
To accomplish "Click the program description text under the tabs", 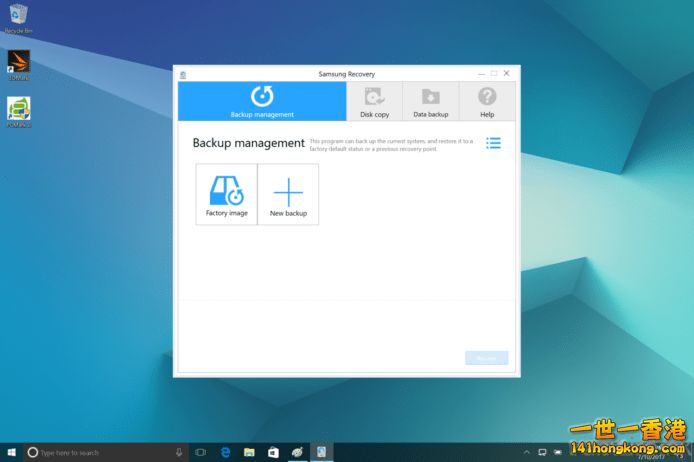I will 391,145.
